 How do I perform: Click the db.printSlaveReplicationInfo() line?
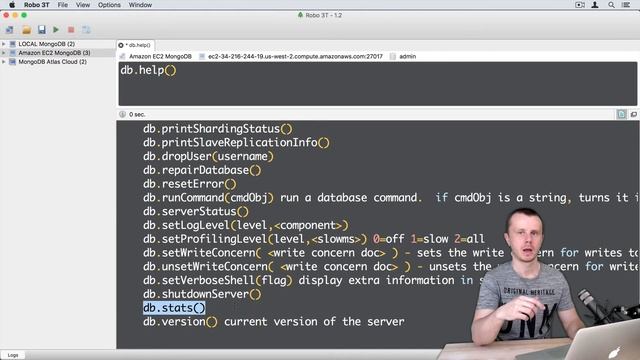(236, 142)
